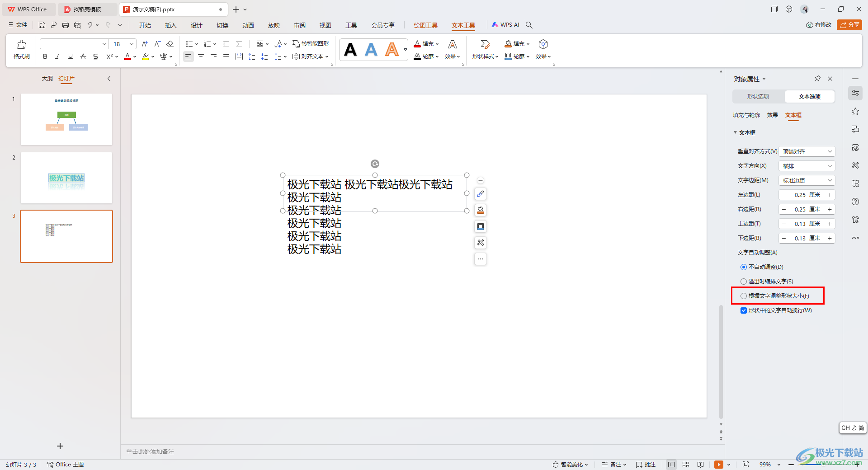This screenshot has width=868, height=470.
Task: Choose the orange outlined A text style preset
Action: pos(392,49)
